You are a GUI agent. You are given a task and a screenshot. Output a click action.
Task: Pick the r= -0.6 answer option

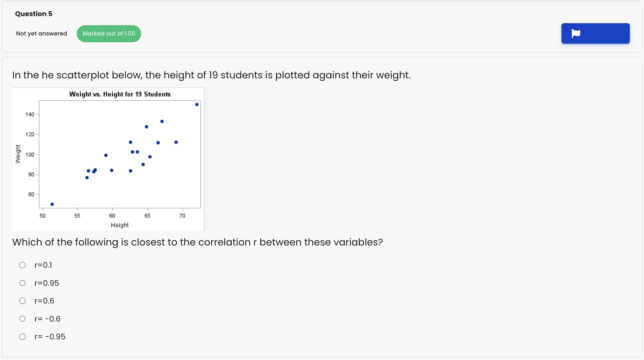click(x=47, y=319)
